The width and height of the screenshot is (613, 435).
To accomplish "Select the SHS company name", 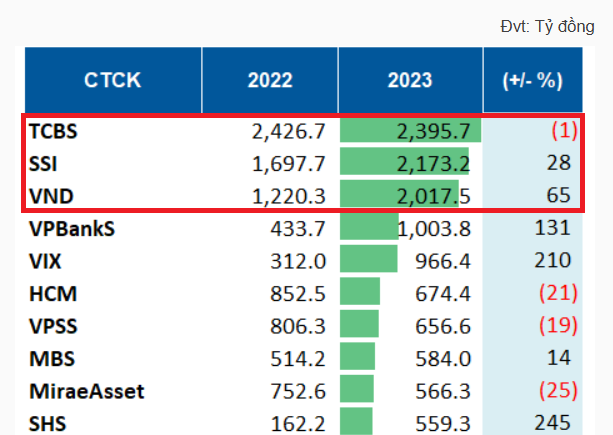I will tap(48, 424).
